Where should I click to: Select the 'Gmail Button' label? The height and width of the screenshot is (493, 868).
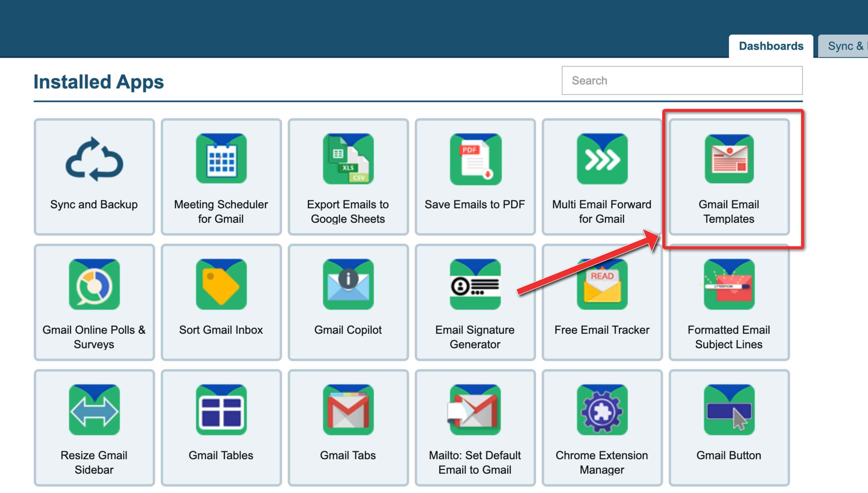coord(729,455)
